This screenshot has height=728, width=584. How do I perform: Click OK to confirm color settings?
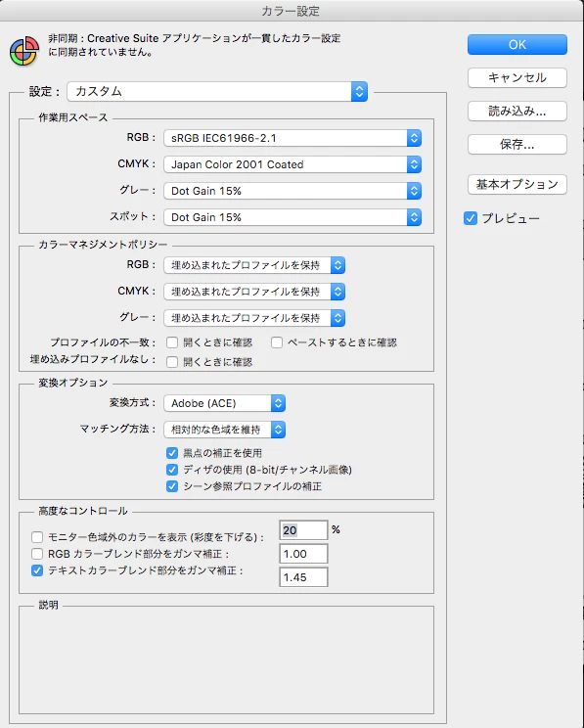point(517,45)
